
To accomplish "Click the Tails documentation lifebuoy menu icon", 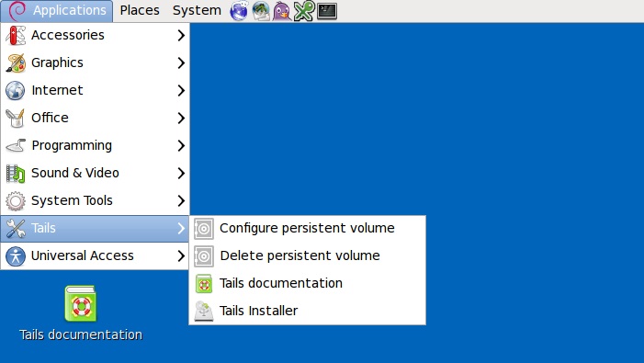I will point(204,283).
